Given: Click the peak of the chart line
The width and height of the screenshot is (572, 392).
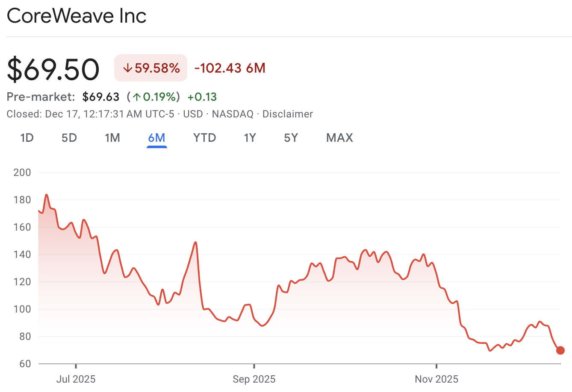Looking at the screenshot, I should click(46, 194).
